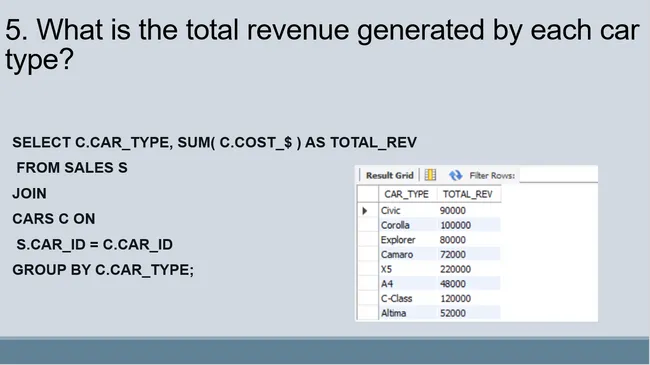Select the Explorer cell
This screenshot has height=365, width=650.
click(407, 240)
